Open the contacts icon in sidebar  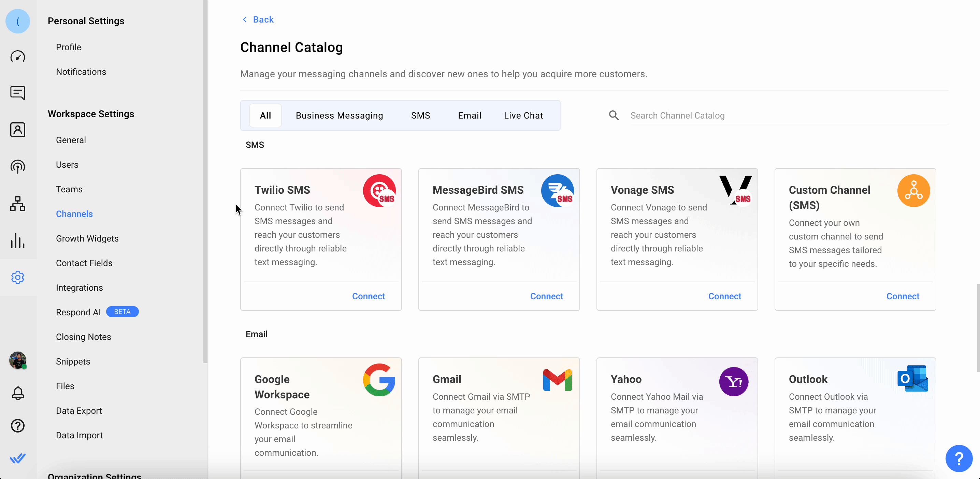click(17, 130)
